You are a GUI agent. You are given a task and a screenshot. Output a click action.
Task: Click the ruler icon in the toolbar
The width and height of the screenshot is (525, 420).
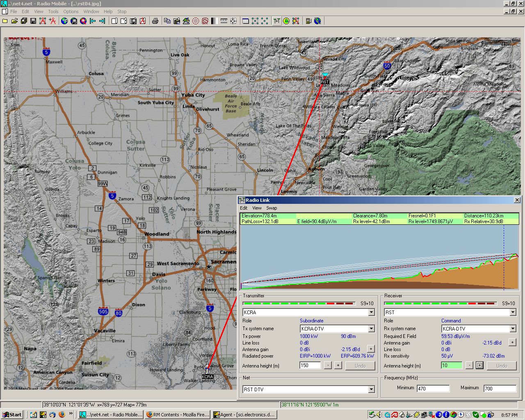[x=224, y=21]
